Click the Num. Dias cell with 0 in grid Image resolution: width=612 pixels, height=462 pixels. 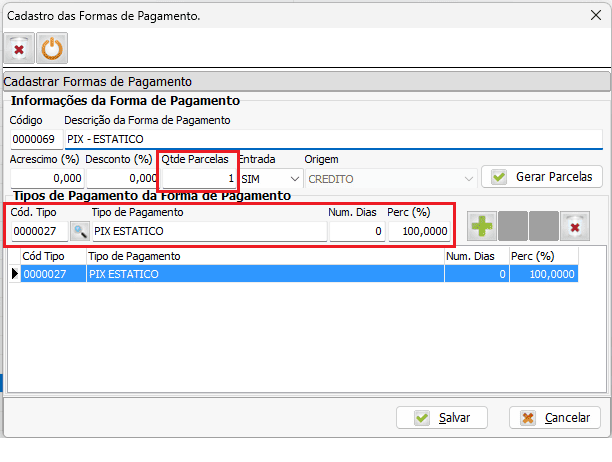coord(477,274)
